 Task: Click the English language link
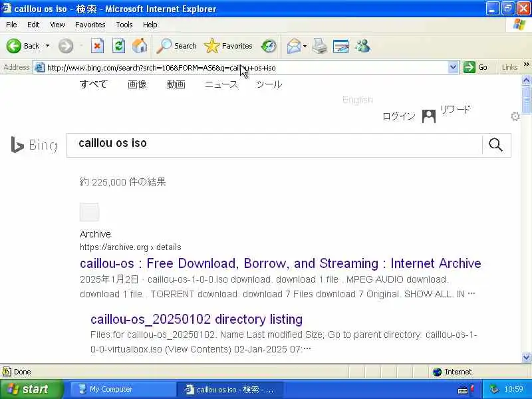358,100
